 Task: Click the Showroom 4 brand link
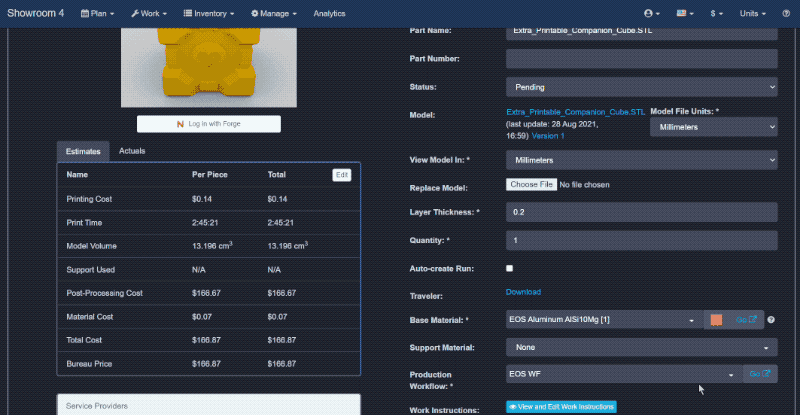point(36,13)
